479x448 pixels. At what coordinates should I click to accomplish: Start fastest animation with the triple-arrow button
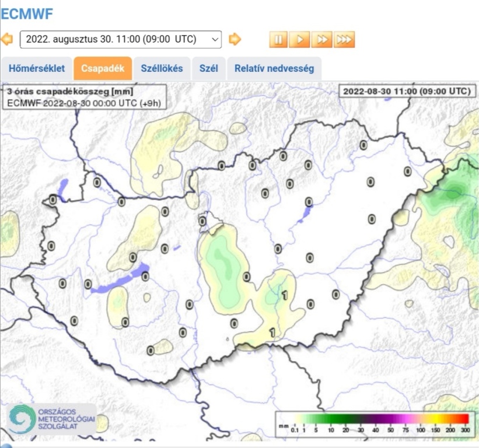[344, 39]
